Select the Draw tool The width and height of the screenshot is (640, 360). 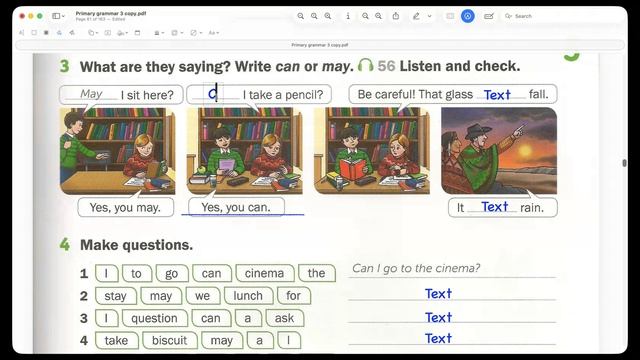point(72,33)
